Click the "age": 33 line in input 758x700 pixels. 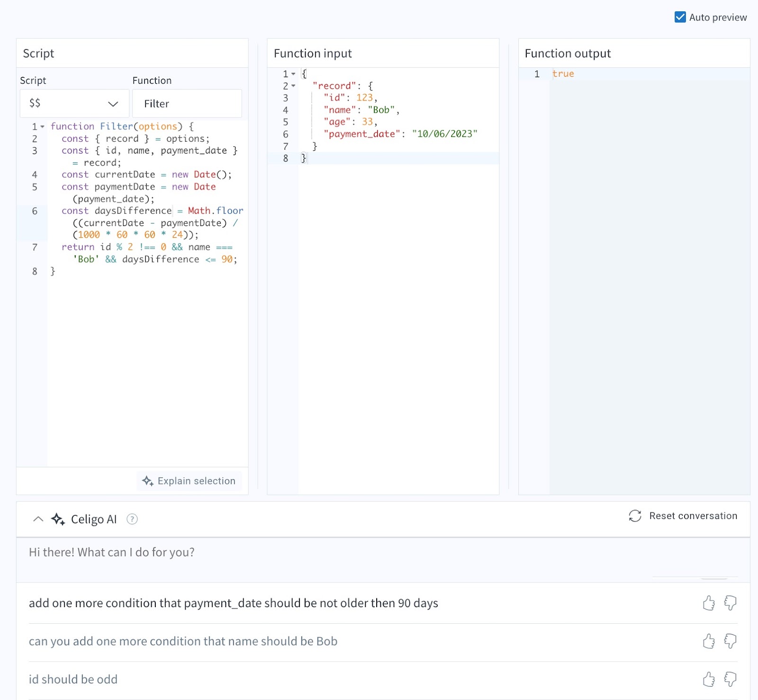(351, 122)
